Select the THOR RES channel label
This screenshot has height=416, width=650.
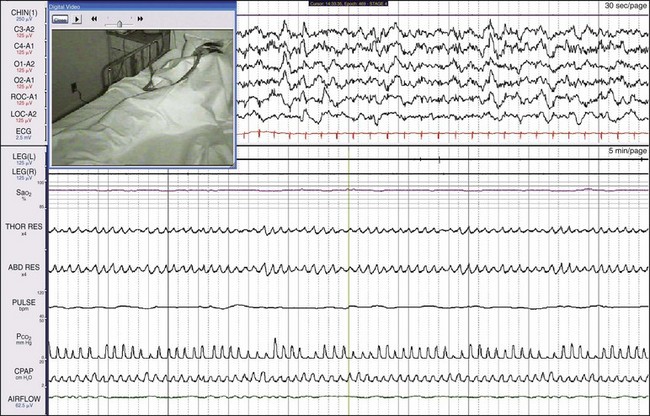(x=21, y=229)
